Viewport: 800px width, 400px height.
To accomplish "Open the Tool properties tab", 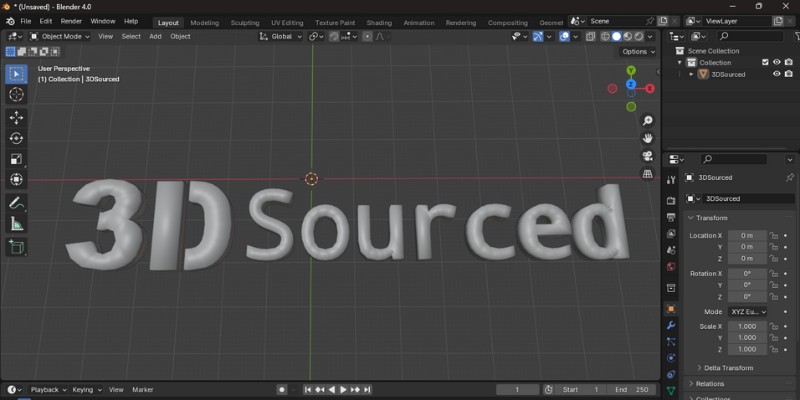I will pyautogui.click(x=671, y=180).
